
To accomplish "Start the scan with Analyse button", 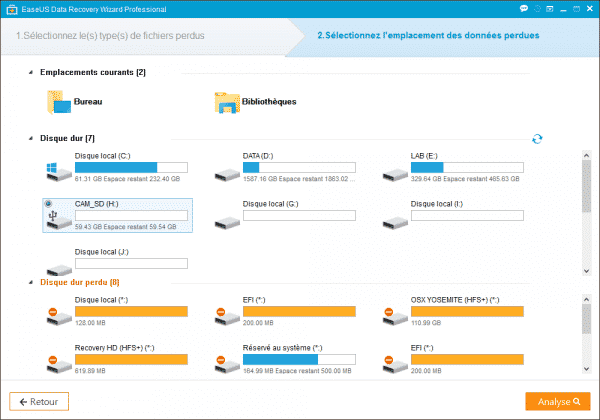I will (557, 402).
